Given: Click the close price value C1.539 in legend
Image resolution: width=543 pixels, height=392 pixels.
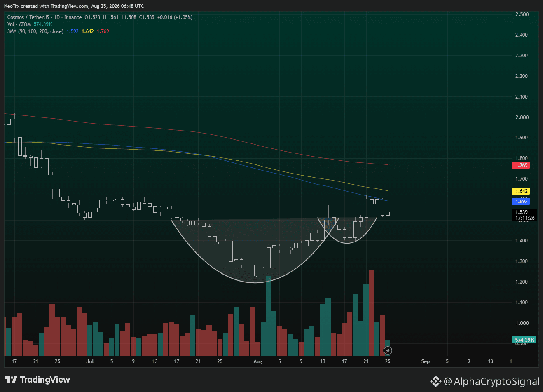Looking at the screenshot, I should pos(147,17).
